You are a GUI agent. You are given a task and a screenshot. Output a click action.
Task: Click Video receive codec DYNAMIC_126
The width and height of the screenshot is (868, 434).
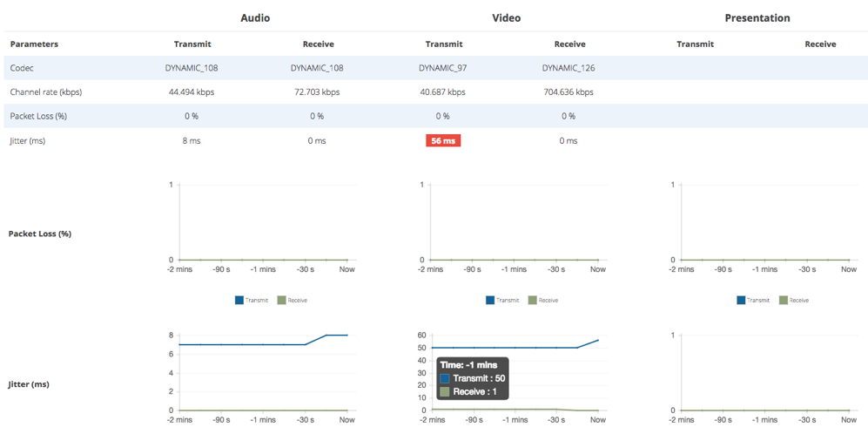pyautogui.click(x=569, y=68)
